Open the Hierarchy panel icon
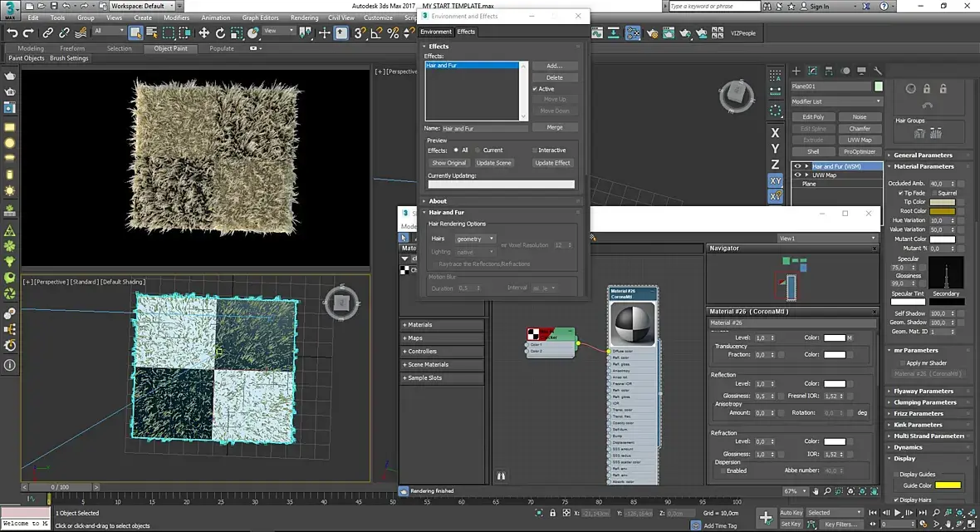Image resolution: width=980 pixels, height=532 pixels. coord(828,71)
